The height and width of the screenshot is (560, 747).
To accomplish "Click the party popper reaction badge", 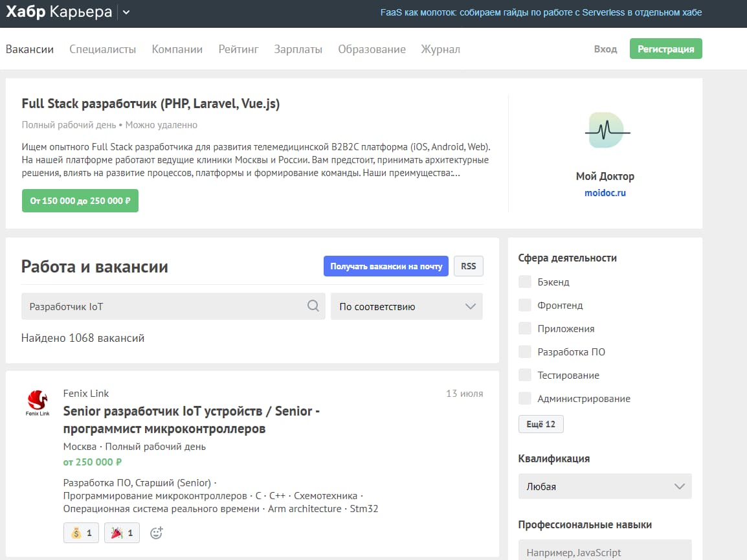I will pyautogui.click(x=121, y=532).
